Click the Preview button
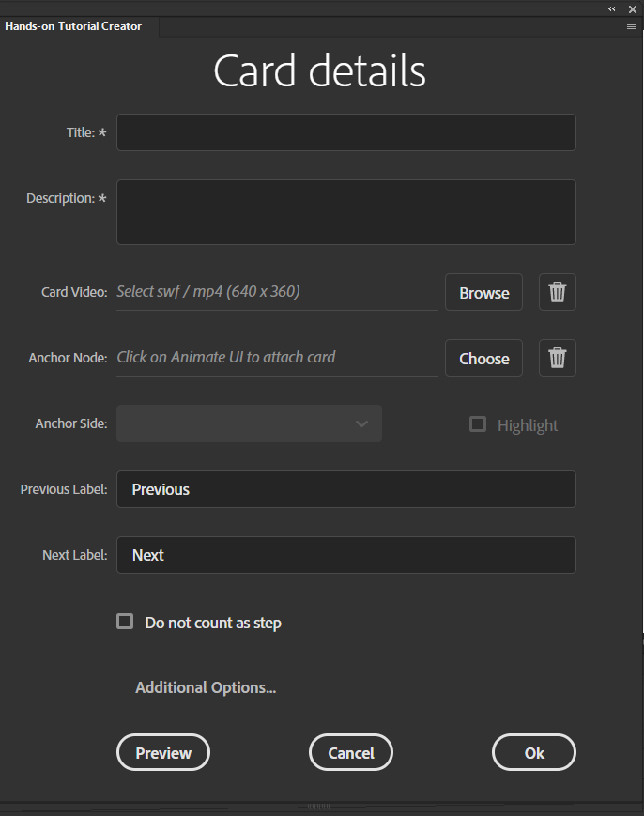The image size is (644, 816). pyautogui.click(x=163, y=752)
